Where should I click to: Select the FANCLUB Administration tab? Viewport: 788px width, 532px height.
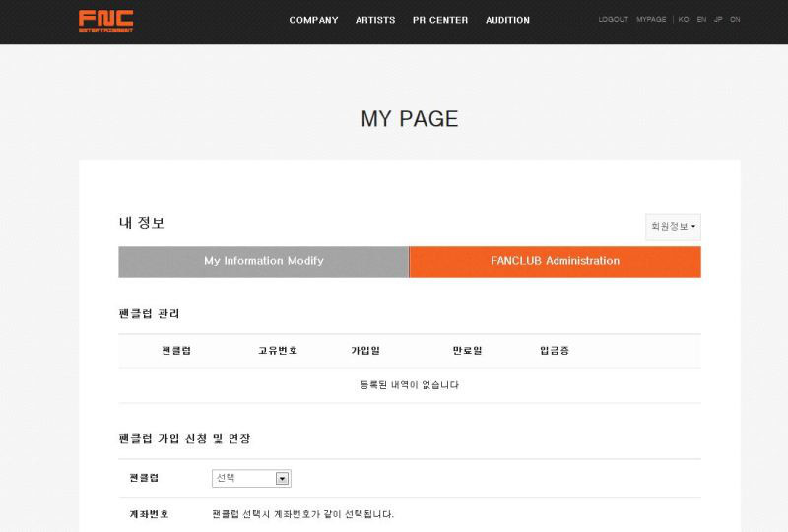555,261
